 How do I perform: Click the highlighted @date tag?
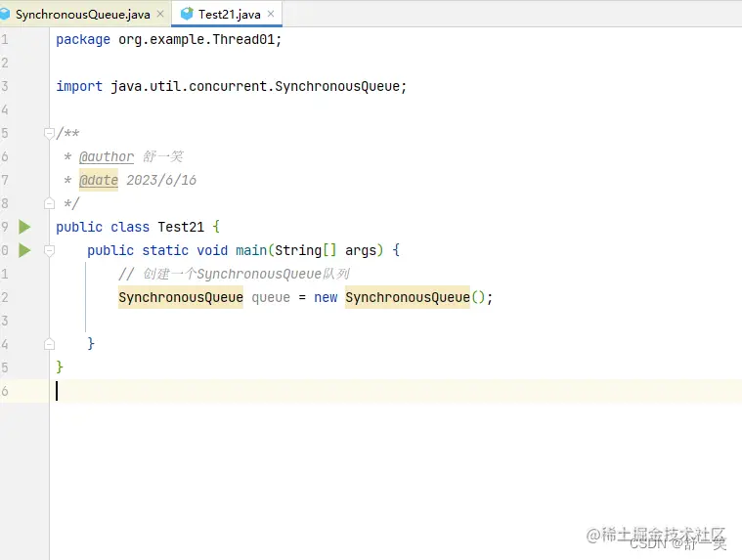point(99,180)
